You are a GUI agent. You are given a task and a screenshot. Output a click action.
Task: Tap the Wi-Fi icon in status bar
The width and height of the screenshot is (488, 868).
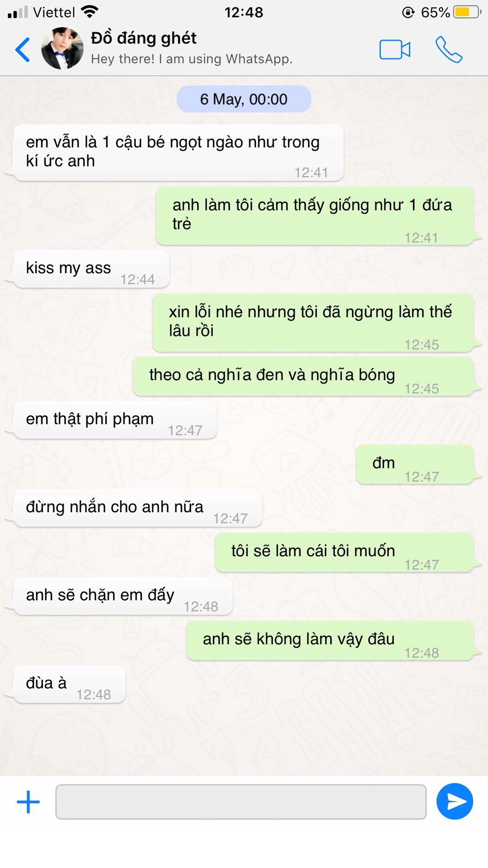coord(89,12)
